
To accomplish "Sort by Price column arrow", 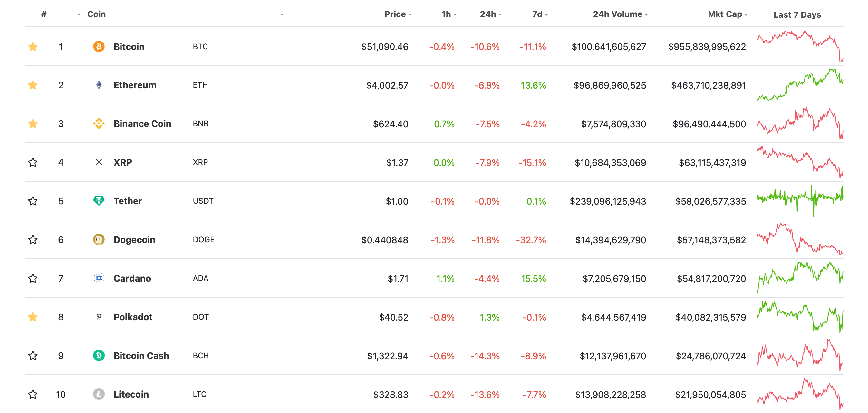I will click(410, 15).
